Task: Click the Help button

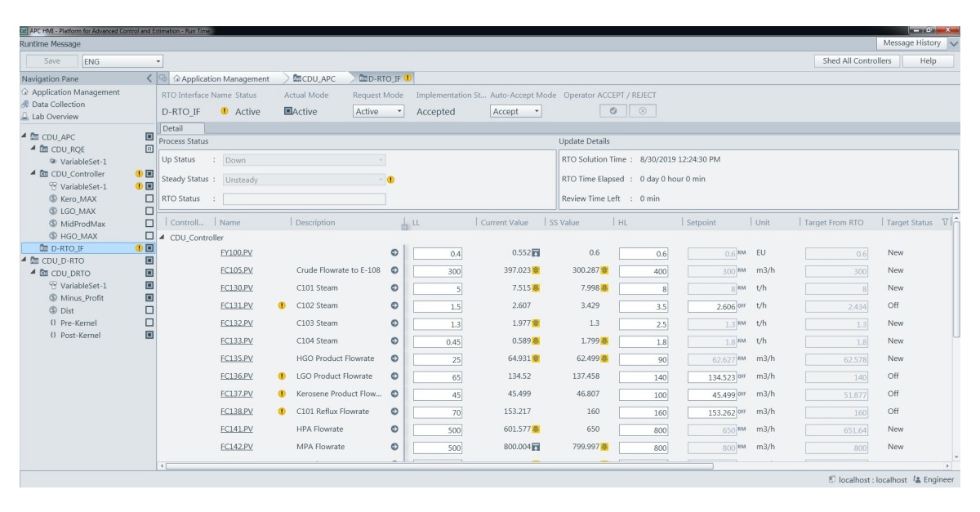Action: coord(928,61)
